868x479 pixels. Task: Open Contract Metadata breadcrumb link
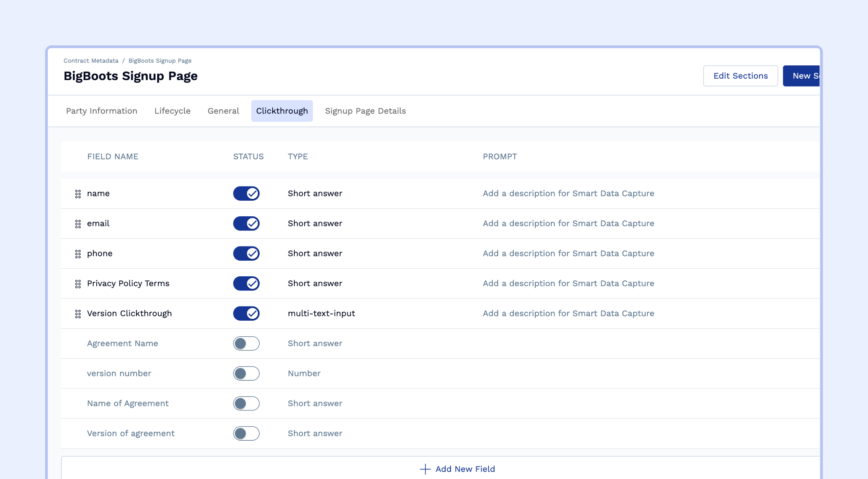point(91,61)
